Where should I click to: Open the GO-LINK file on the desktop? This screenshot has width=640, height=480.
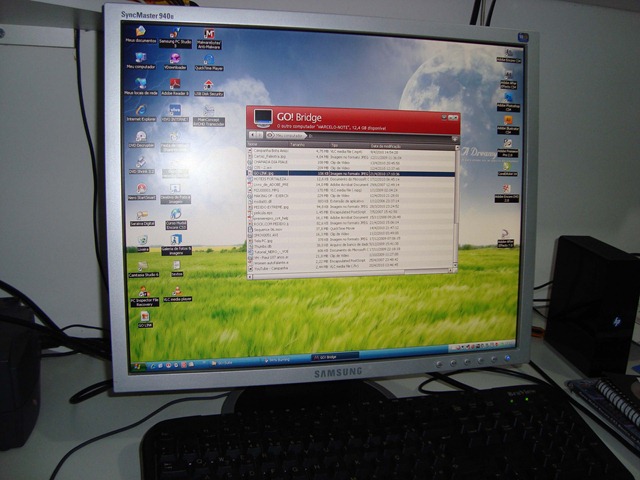point(145,320)
